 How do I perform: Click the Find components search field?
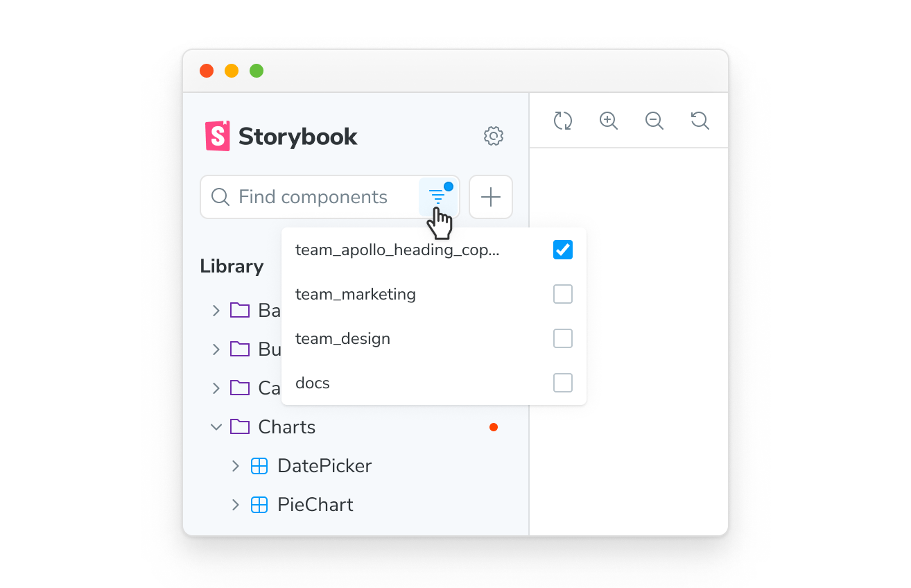coord(313,197)
